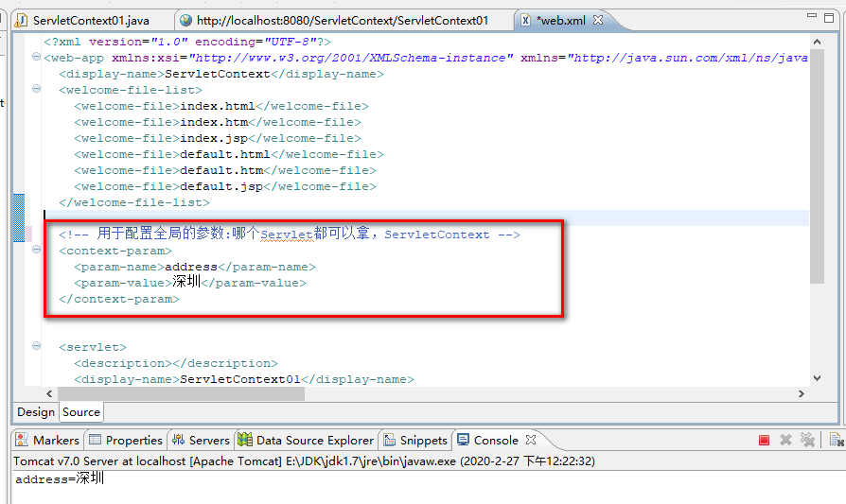Click the xml version declaration line
The height and width of the screenshot is (504, 846).
click(x=187, y=42)
